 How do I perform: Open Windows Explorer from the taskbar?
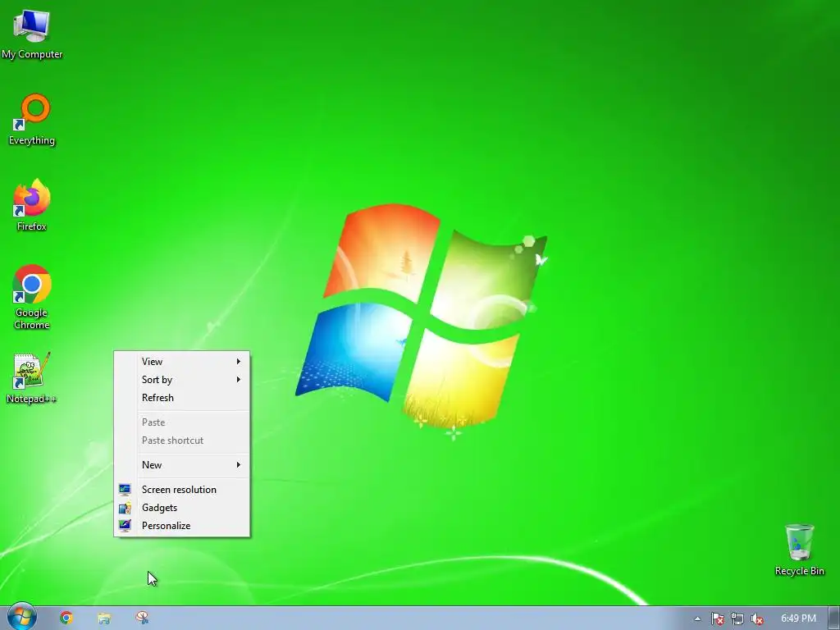(x=104, y=619)
